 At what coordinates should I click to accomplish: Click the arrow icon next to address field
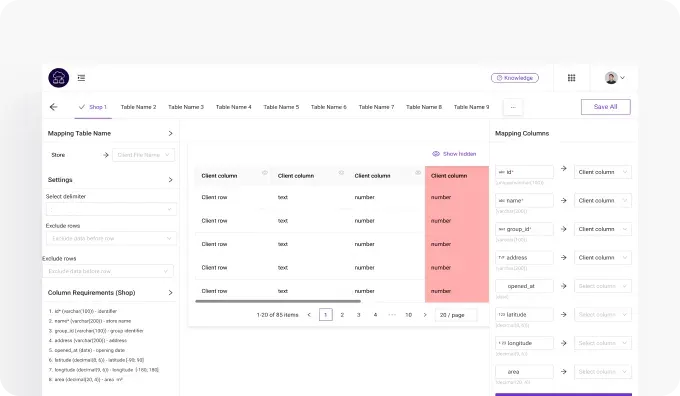pos(563,258)
